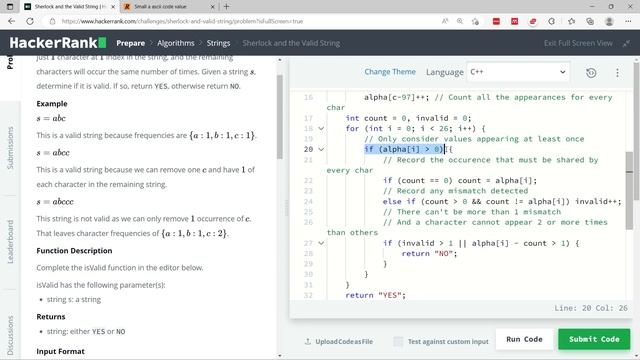Click the read aloud icon in address bar
This screenshot has width=640, height=360.
click(x=444, y=21)
